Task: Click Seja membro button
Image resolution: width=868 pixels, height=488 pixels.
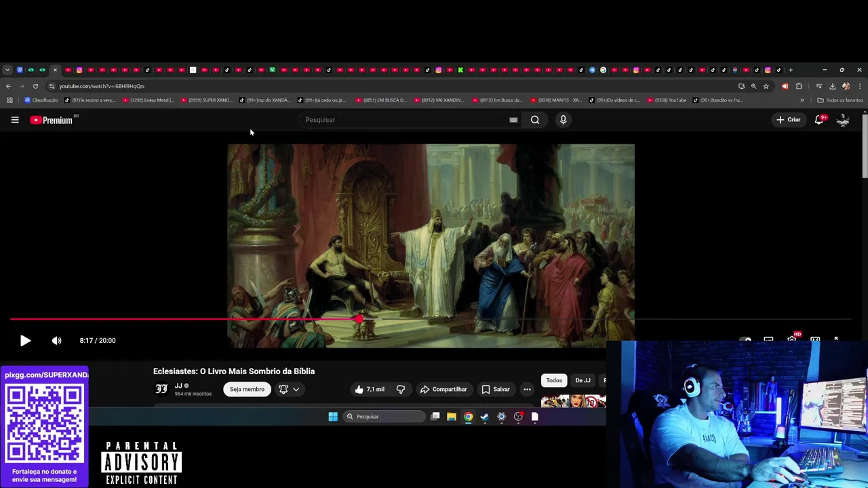Action: (247, 389)
